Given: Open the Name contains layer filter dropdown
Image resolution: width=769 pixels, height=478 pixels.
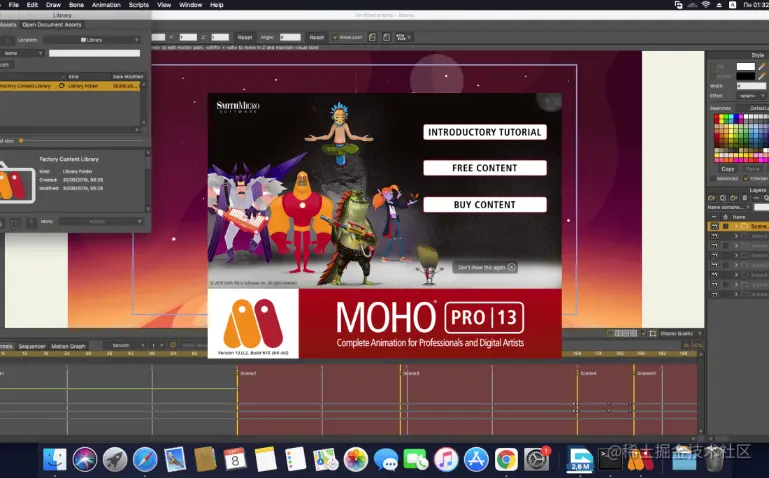Looking at the screenshot, I should click(729, 207).
